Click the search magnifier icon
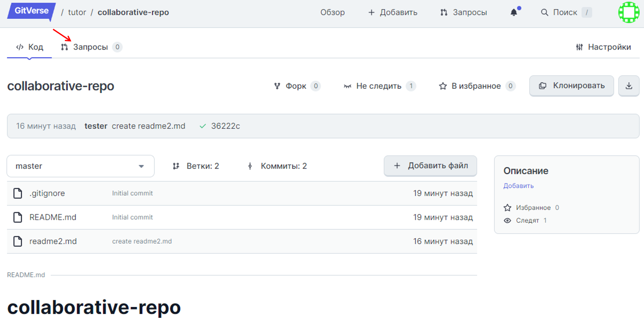 pyautogui.click(x=544, y=12)
